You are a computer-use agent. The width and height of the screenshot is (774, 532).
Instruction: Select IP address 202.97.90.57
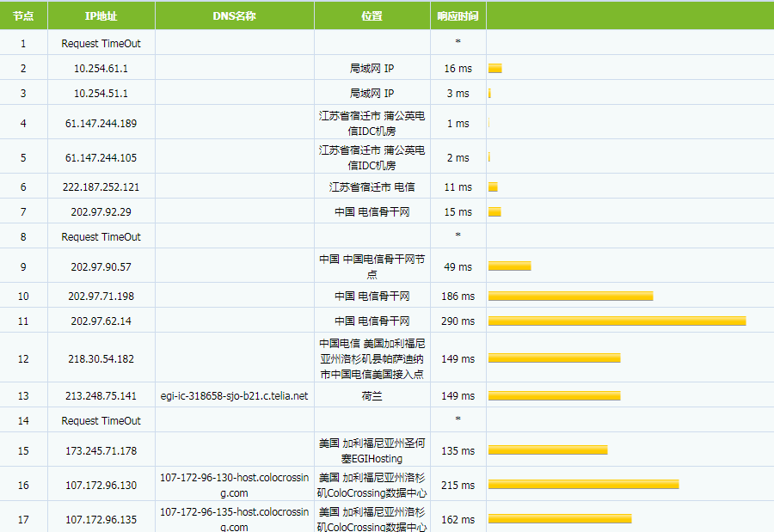point(101,267)
